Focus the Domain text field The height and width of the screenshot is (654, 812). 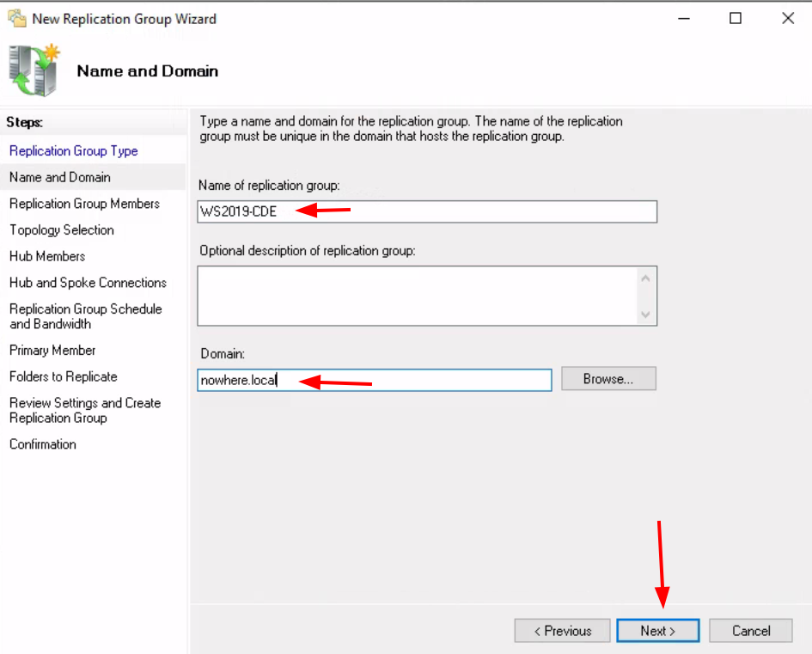pyautogui.click(x=375, y=380)
